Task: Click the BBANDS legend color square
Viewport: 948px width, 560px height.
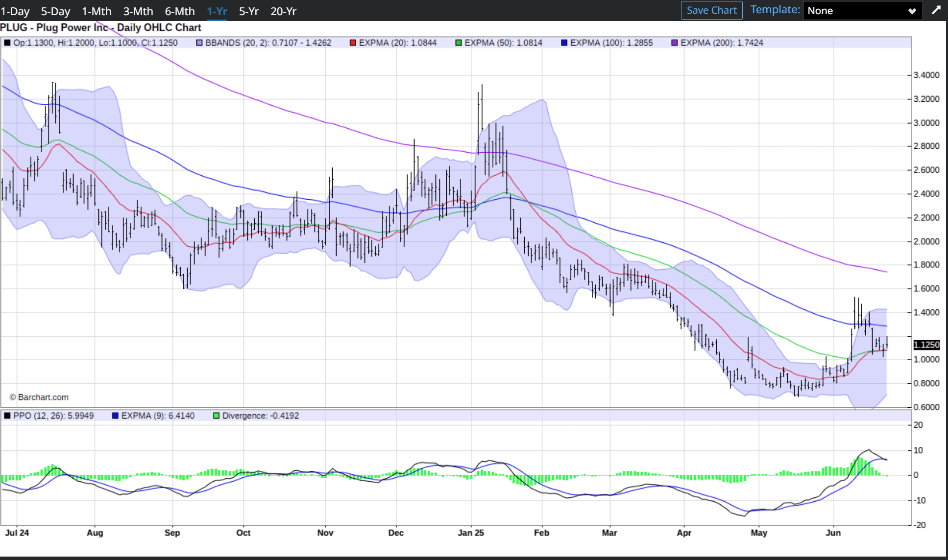Action: (x=199, y=43)
